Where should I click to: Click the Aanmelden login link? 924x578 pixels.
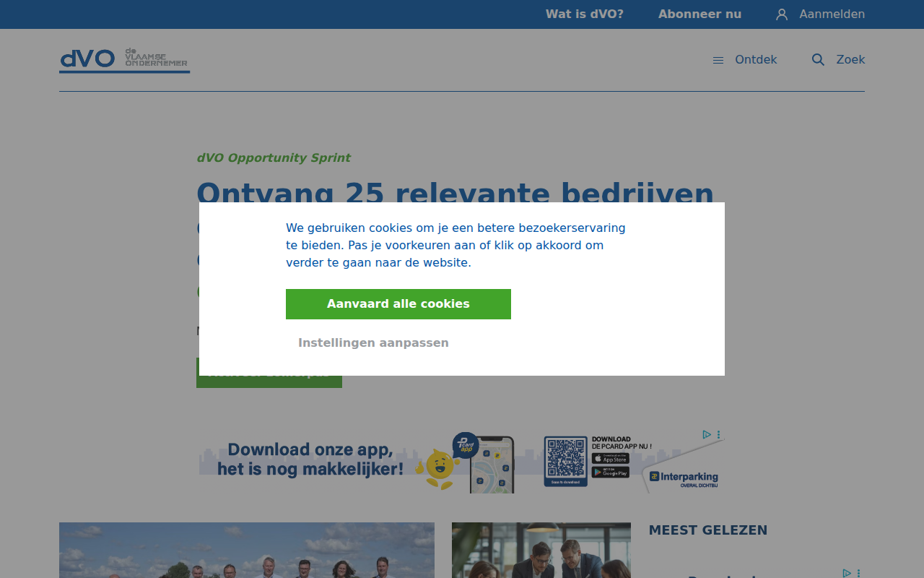point(832,14)
